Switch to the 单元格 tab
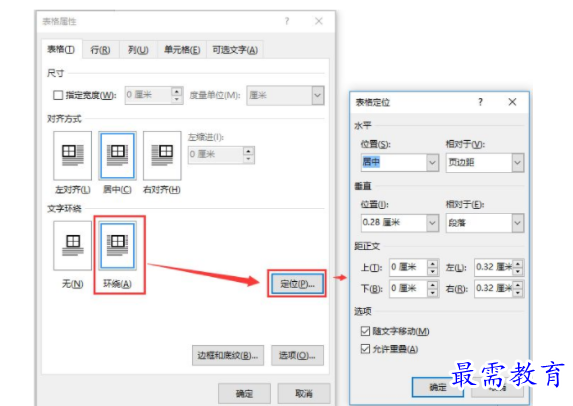The width and height of the screenshot is (573, 406). tap(182, 50)
